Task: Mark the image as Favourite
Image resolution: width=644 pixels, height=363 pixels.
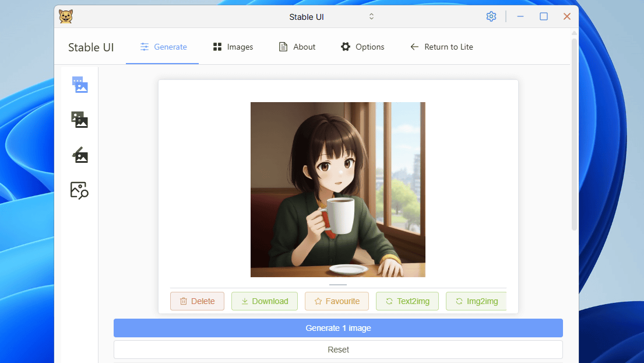Action: click(x=337, y=301)
